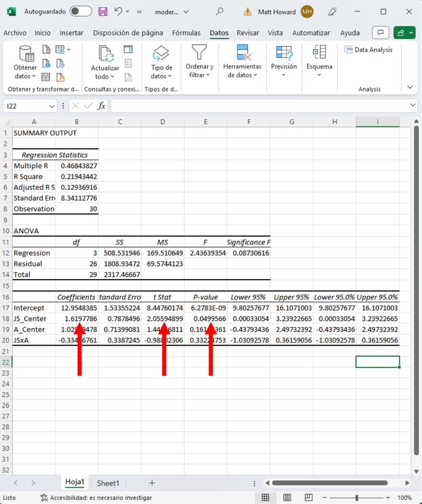Image resolution: width=422 pixels, height=504 pixels.
Task: Open Ordenar y filtrar funnel menu
Action: tap(199, 63)
